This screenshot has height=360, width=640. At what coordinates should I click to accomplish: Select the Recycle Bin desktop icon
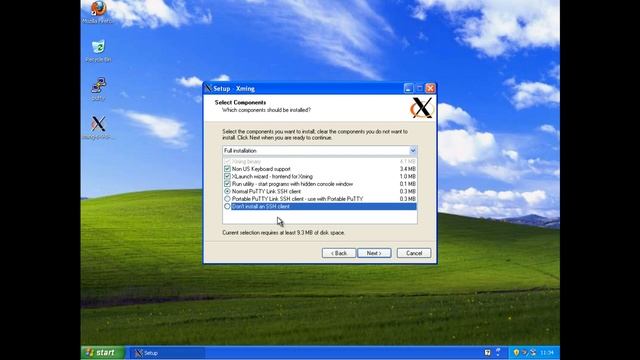(x=98, y=47)
